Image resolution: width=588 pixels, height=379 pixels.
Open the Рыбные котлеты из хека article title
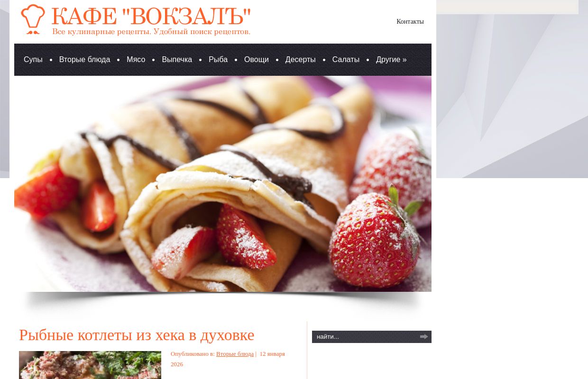point(137,335)
